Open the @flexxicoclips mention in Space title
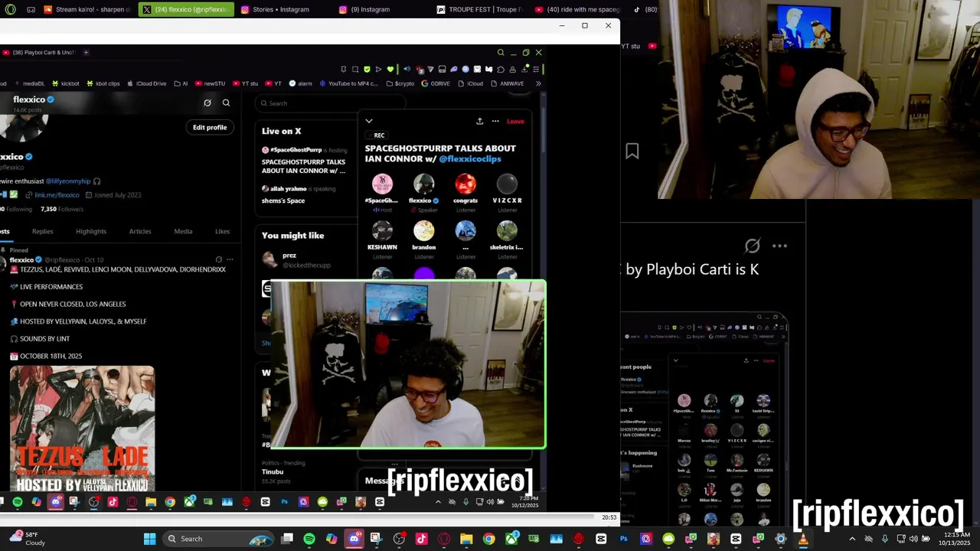The image size is (980, 551). (469, 158)
